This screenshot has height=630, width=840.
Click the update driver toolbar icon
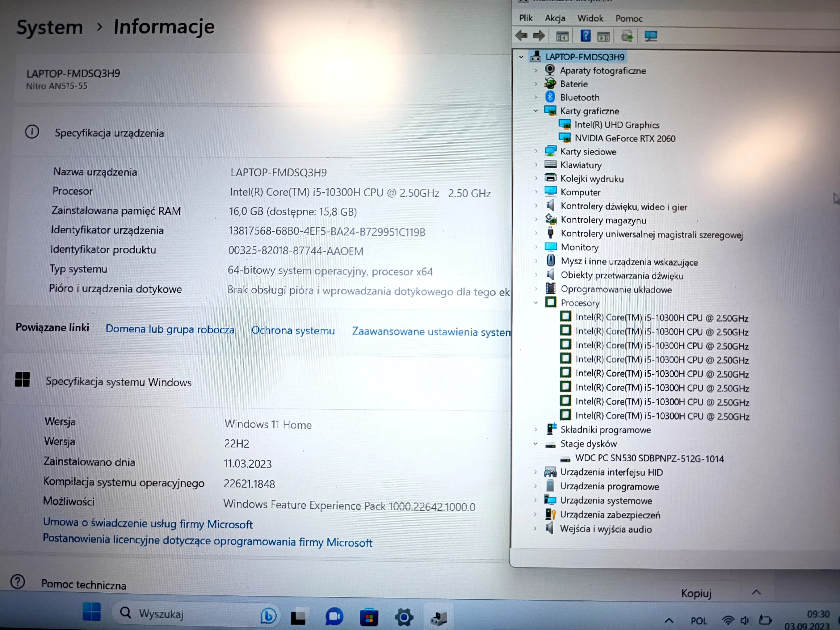pyautogui.click(x=627, y=37)
